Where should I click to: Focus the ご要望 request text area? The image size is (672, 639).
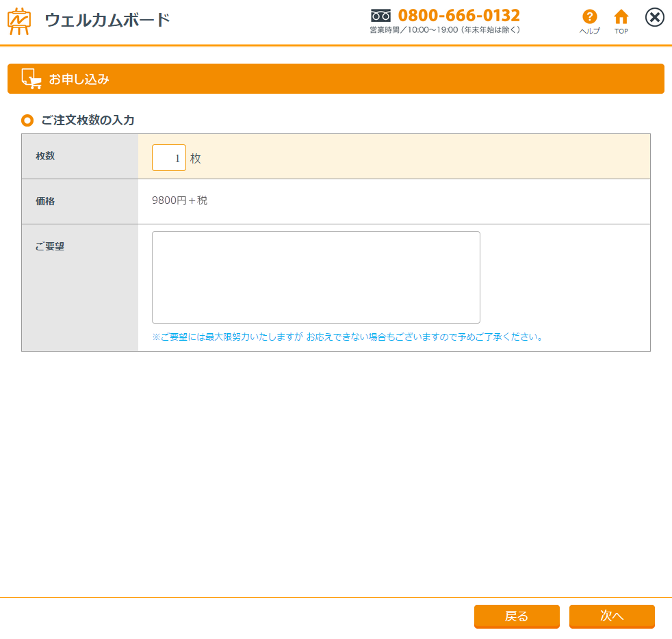pos(315,277)
